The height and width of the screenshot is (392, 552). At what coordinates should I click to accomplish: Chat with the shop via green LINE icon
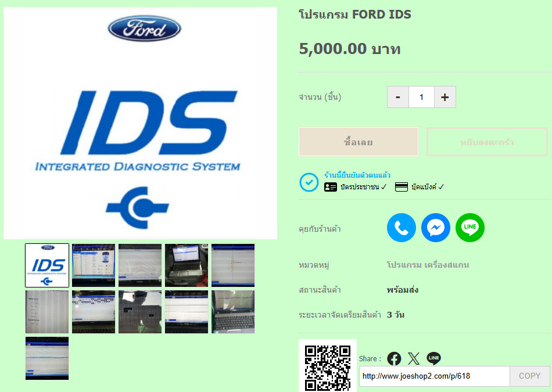[470, 228]
